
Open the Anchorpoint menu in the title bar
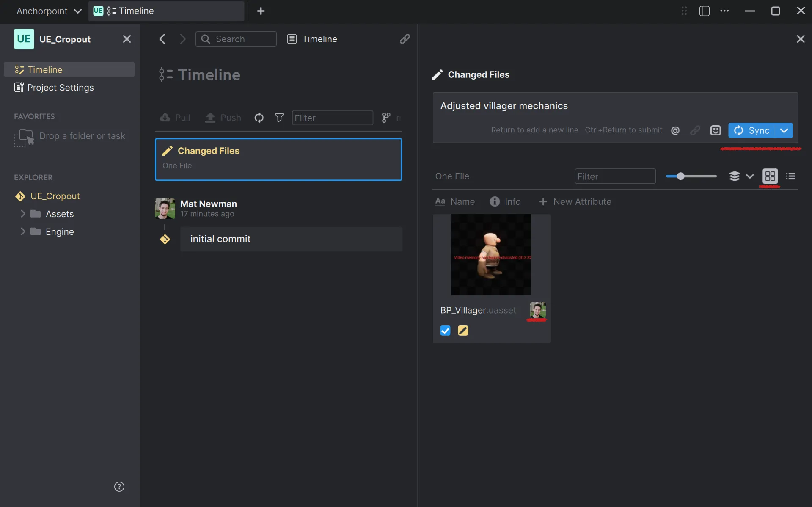(48, 11)
